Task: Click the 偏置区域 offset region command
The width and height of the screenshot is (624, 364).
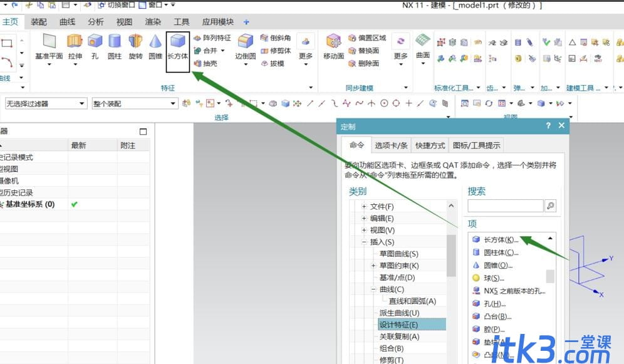Action: [367, 38]
